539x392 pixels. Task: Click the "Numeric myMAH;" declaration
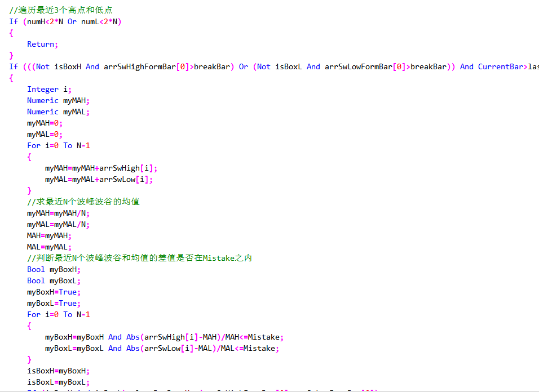click(x=58, y=100)
